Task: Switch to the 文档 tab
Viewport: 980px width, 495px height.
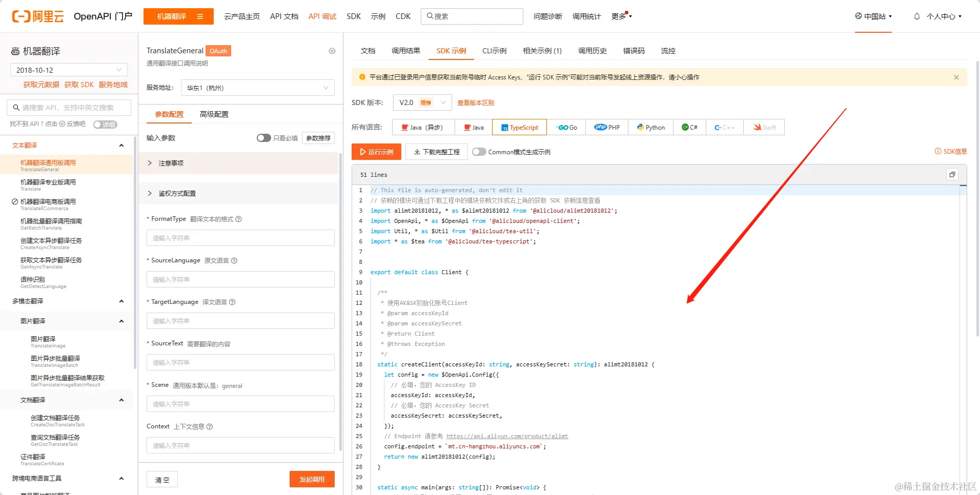Action: 368,51
